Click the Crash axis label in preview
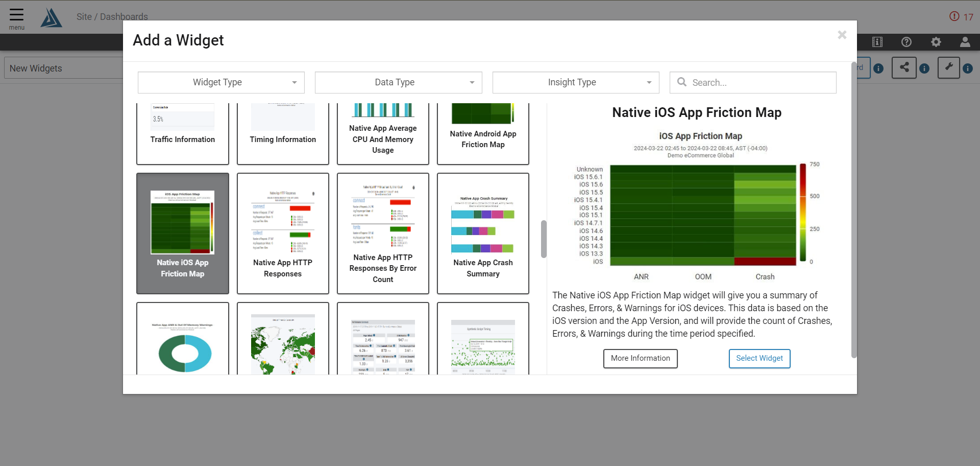 click(x=765, y=277)
